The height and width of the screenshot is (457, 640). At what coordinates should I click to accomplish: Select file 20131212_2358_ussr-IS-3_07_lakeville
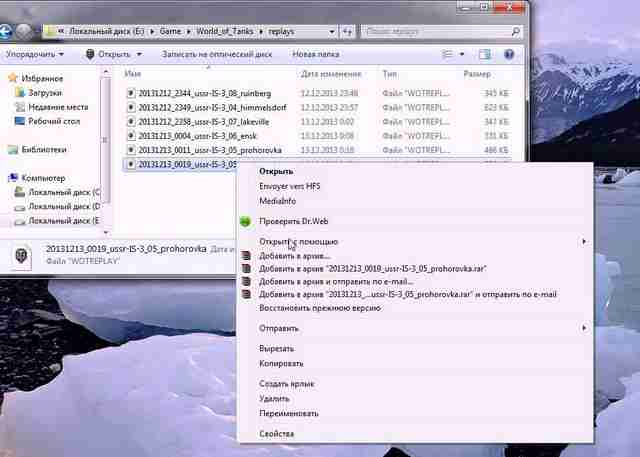(204, 122)
